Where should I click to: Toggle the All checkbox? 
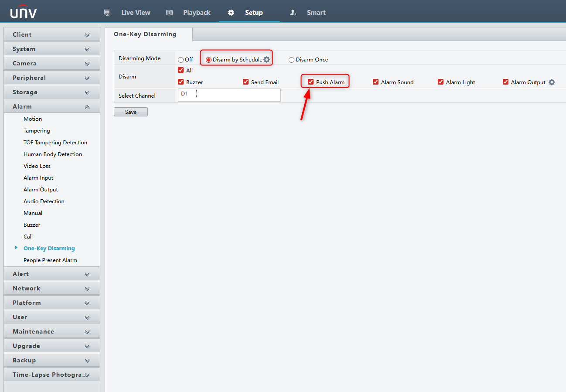[x=181, y=70]
